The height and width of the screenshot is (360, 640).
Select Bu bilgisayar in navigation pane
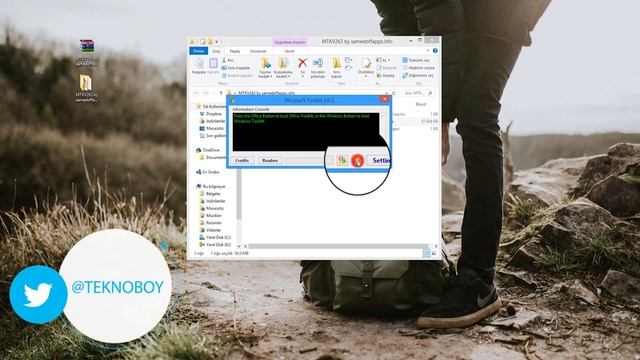point(211,186)
